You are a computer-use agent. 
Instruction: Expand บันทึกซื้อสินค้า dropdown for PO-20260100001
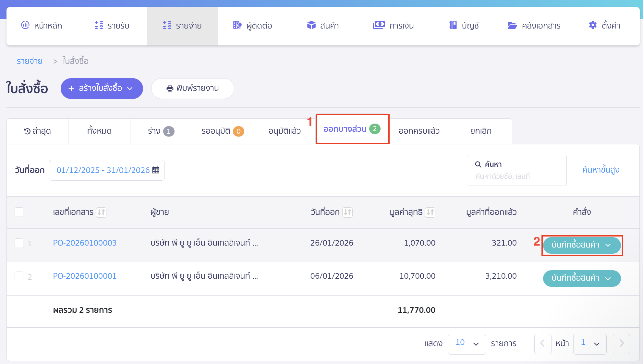608,278
